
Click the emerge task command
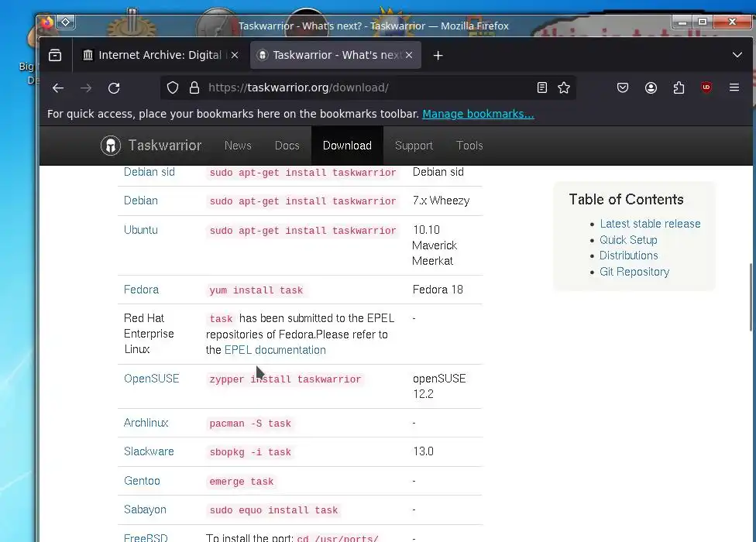241,482
